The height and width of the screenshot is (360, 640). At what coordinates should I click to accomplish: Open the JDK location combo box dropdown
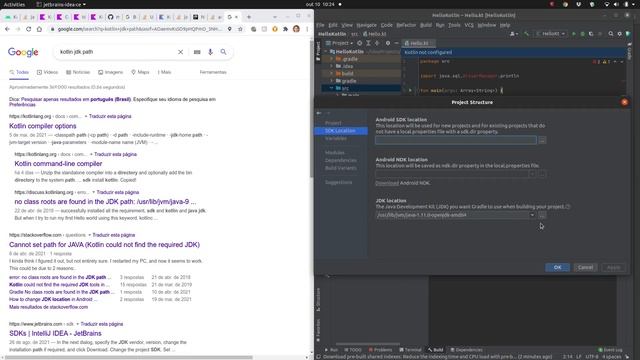point(532,215)
